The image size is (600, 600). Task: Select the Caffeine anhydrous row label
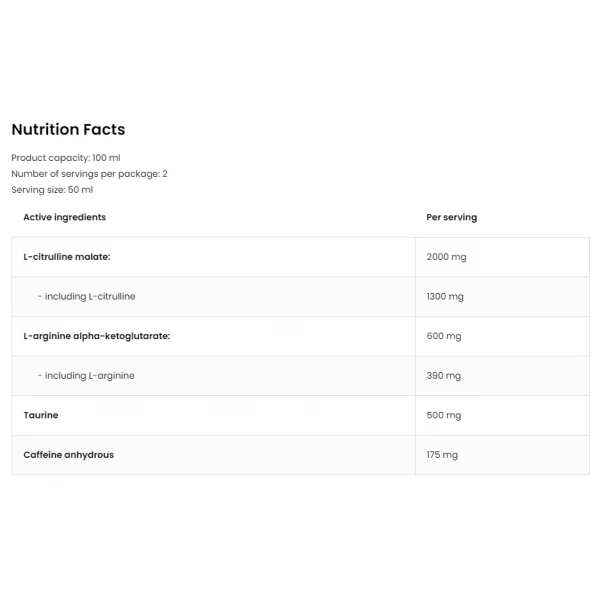(x=68, y=455)
